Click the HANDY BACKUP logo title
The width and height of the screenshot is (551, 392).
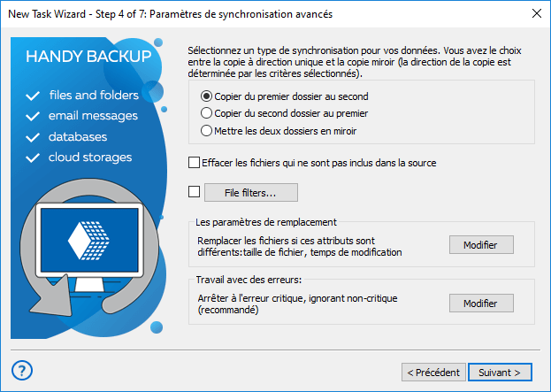pos(88,58)
